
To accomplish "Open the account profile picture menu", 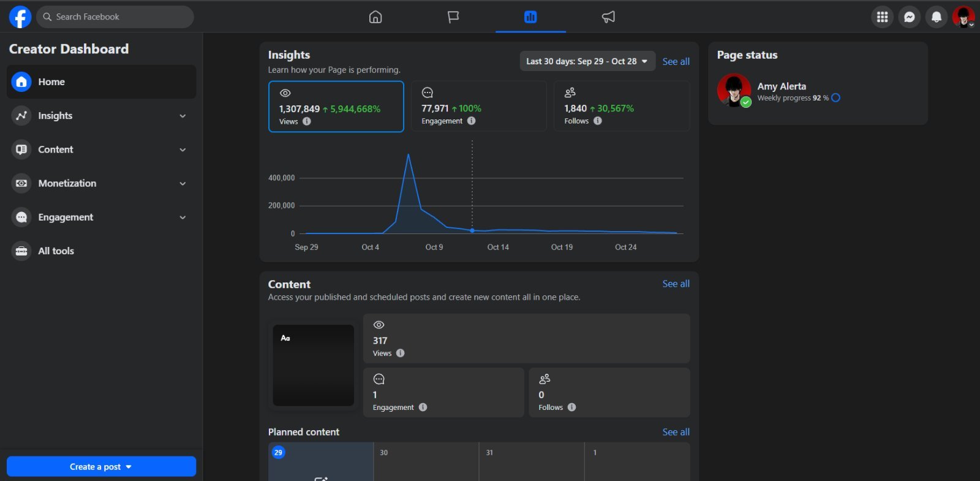I will pyautogui.click(x=963, y=17).
